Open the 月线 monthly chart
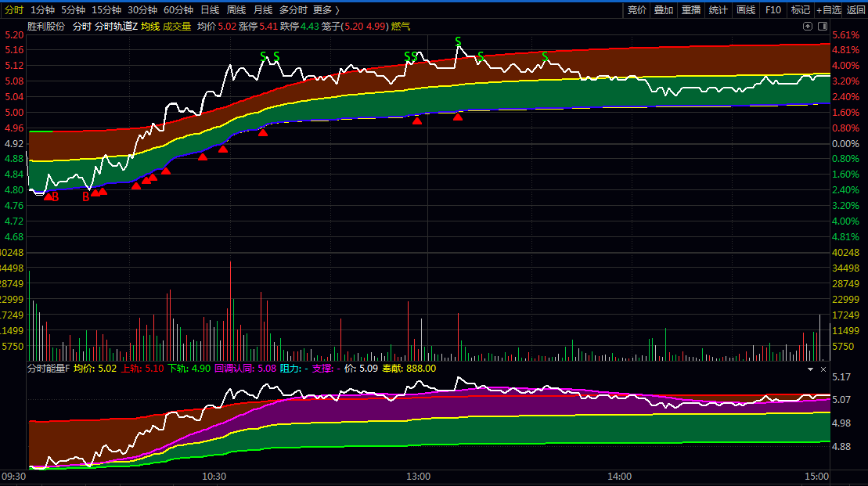 [x=263, y=10]
